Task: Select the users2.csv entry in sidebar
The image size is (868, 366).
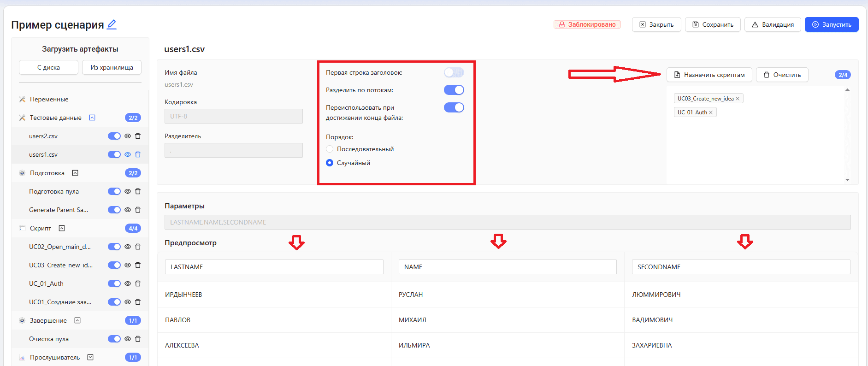Action: [x=43, y=136]
